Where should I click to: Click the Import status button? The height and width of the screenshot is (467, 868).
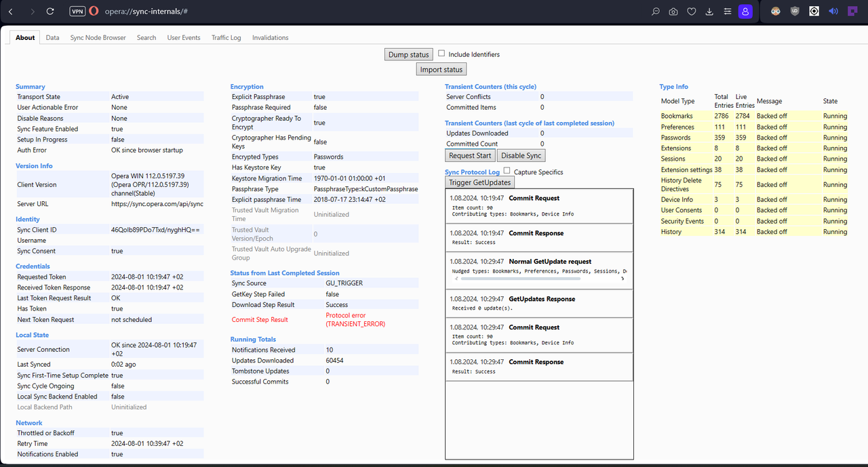441,69
